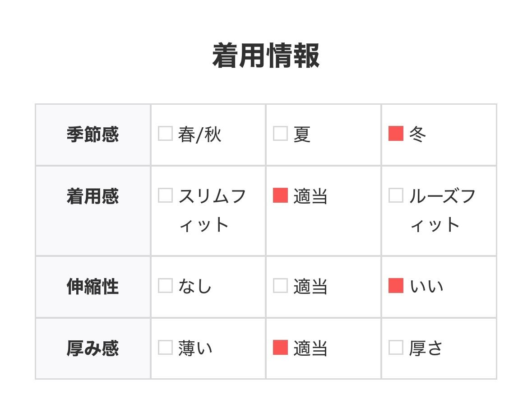Screen dimensions: 532x409
Task: Check the 春/秋 season checkbox
Action: click(165, 134)
